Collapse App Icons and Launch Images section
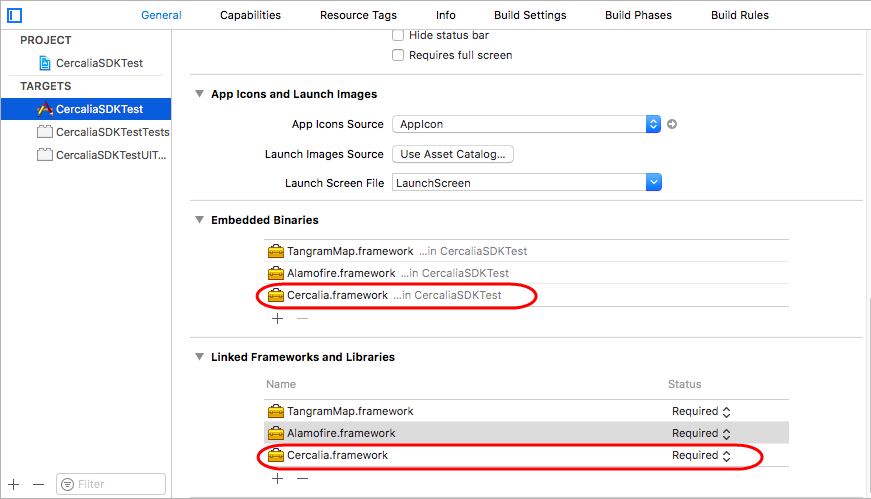Viewport: 871px width, 499px height. coord(199,94)
